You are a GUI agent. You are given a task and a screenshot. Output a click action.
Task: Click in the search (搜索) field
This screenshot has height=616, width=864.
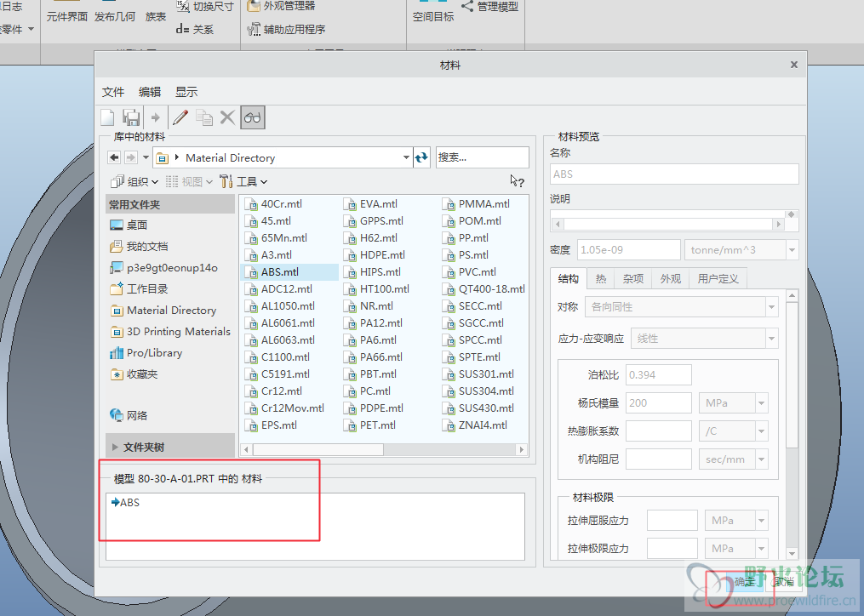click(x=482, y=157)
